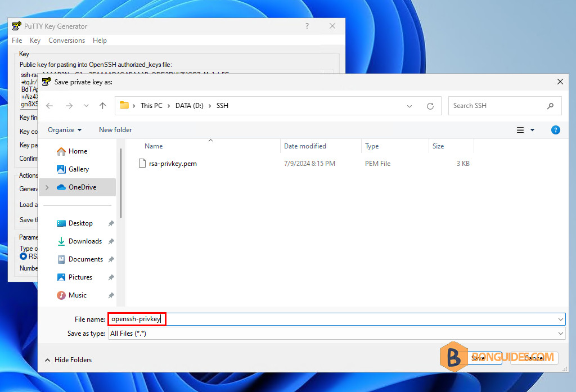
Task: Open the Save as type combo box
Action: 336,334
